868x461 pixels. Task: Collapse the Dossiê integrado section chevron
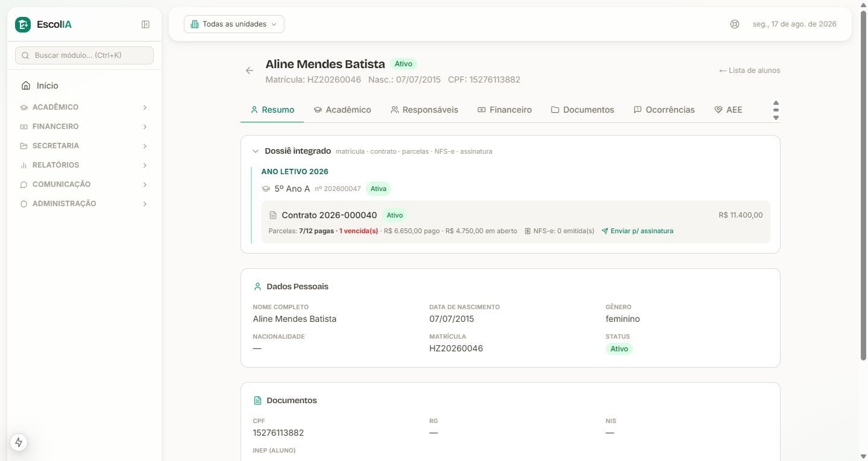click(x=256, y=151)
